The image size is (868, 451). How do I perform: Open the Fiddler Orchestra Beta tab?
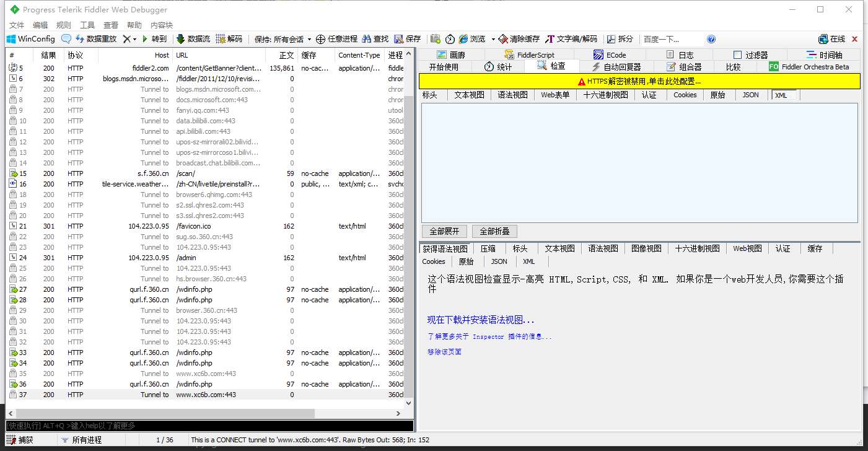pyautogui.click(x=809, y=67)
